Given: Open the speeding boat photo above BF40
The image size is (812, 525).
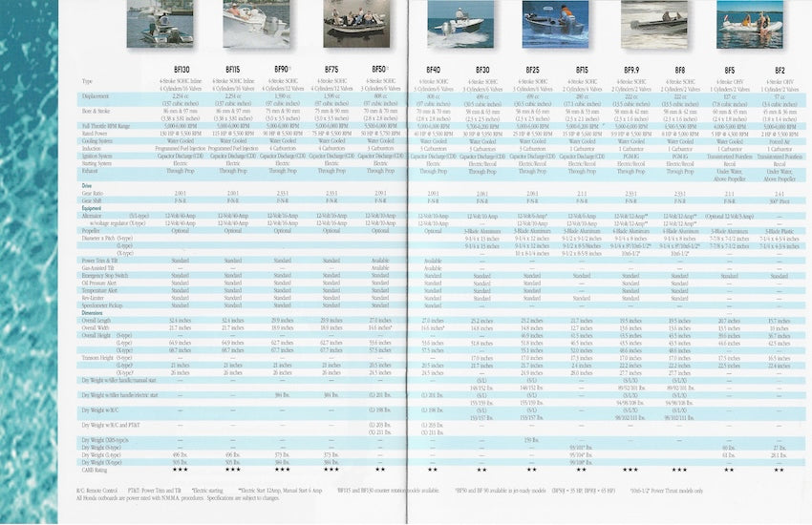Looking at the screenshot, I should click(460, 24).
